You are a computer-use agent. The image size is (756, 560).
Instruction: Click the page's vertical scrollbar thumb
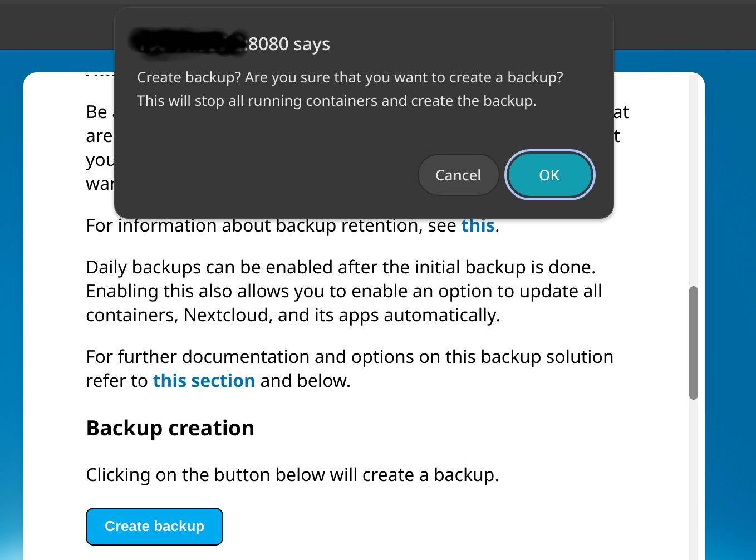[x=693, y=343]
